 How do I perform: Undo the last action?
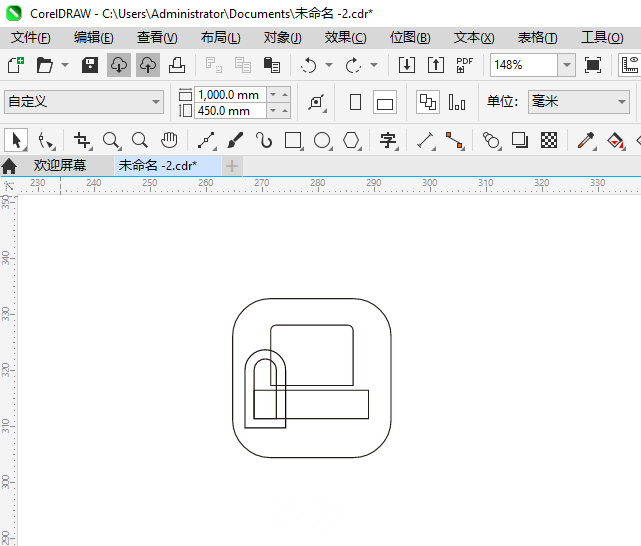pyautogui.click(x=309, y=65)
